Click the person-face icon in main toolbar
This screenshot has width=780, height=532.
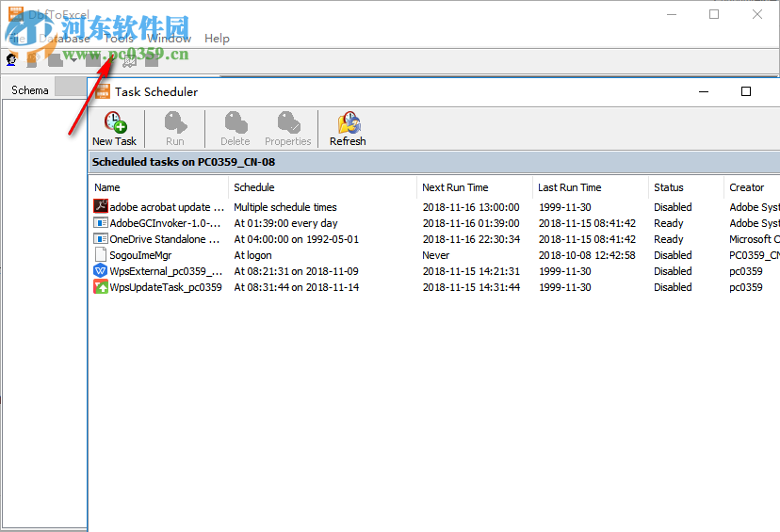point(11,60)
